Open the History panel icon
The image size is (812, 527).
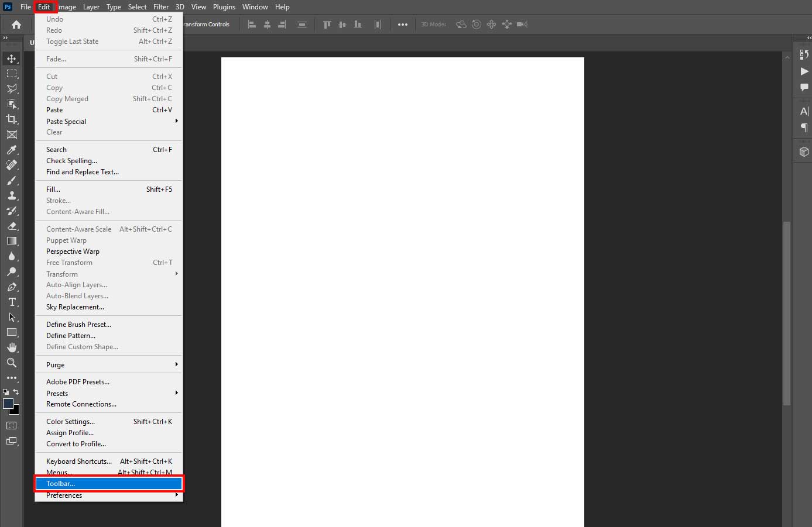tap(804, 55)
